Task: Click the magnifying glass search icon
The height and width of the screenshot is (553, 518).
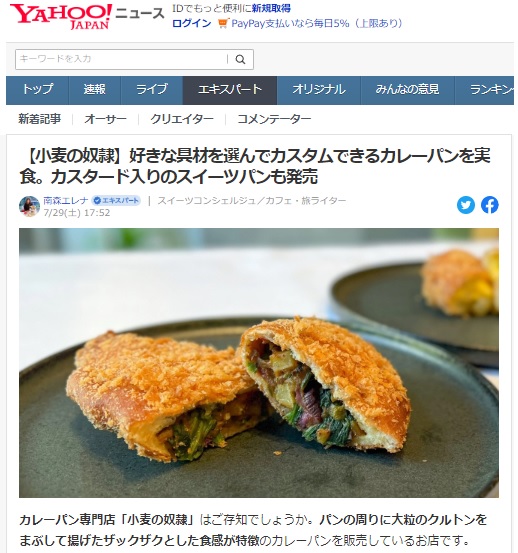Action: (x=240, y=59)
